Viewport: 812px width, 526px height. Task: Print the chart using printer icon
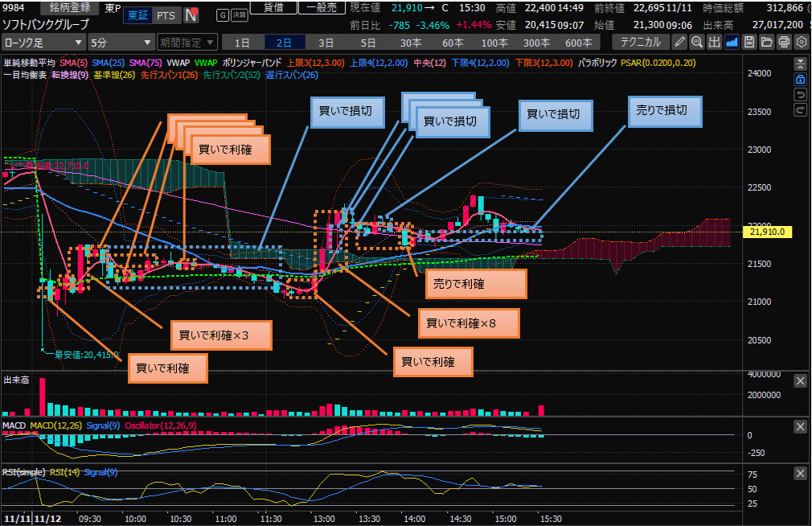(x=784, y=42)
